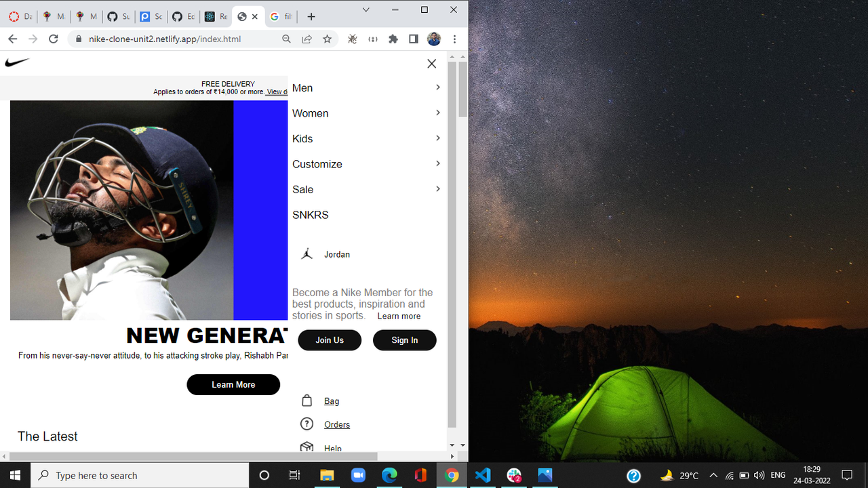Screen dimensions: 868x488
Task: Click the Nike swoosh logo
Action: click(x=17, y=63)
